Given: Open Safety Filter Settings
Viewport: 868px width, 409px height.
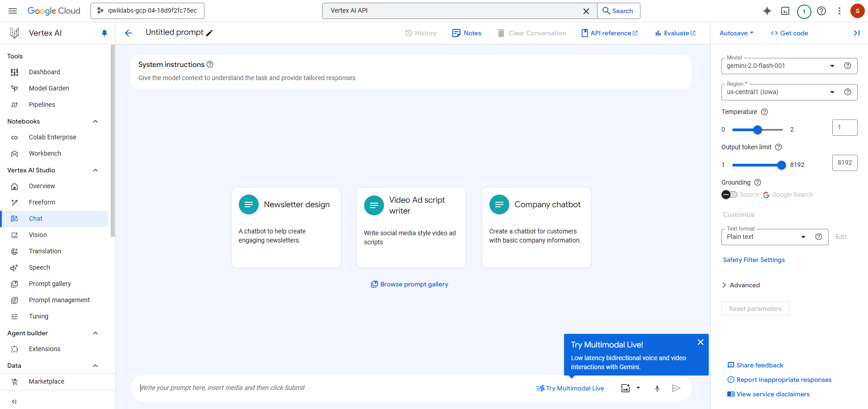Looking at the screenshot, I should tap(754, 260).
